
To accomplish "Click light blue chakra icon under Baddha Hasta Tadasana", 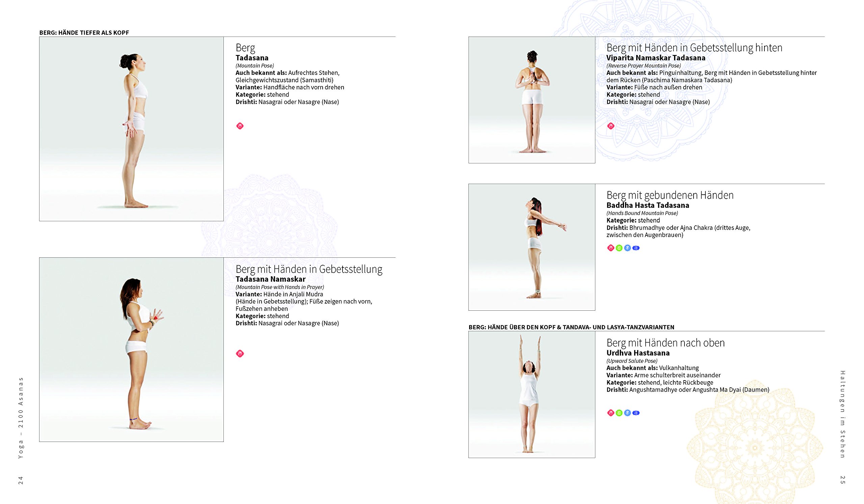I will (x=627, y=248).
